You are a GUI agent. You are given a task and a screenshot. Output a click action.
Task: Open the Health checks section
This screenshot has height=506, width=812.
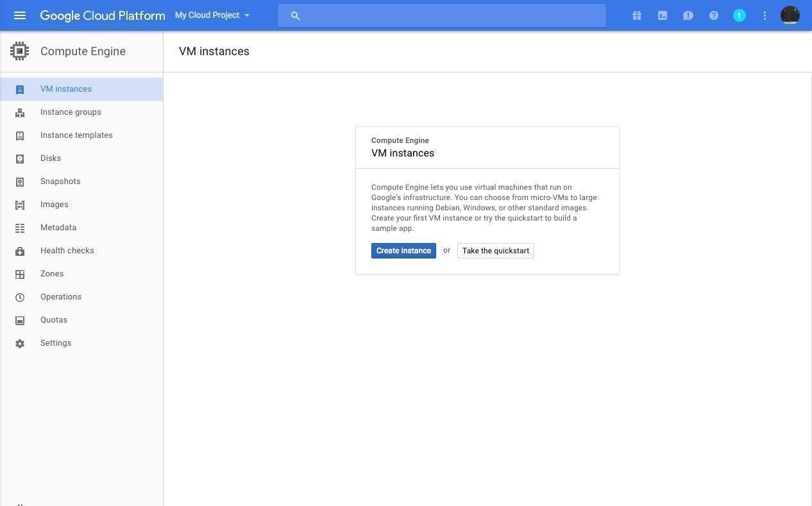[81, 251]
